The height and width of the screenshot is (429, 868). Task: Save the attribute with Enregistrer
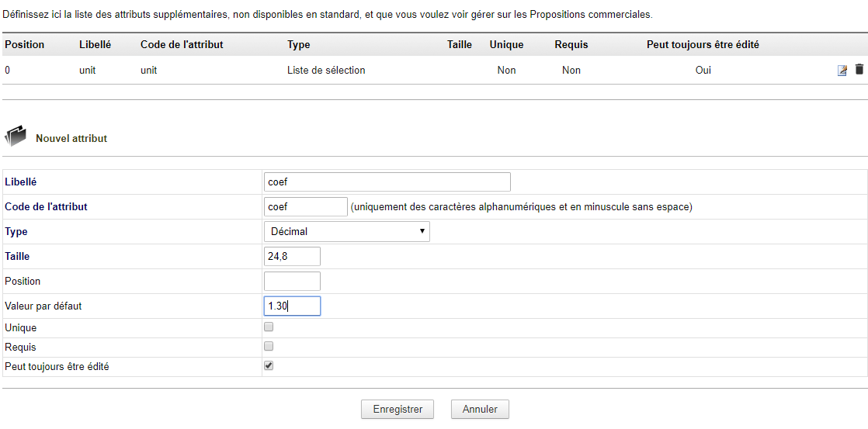(x=398, y=410)
